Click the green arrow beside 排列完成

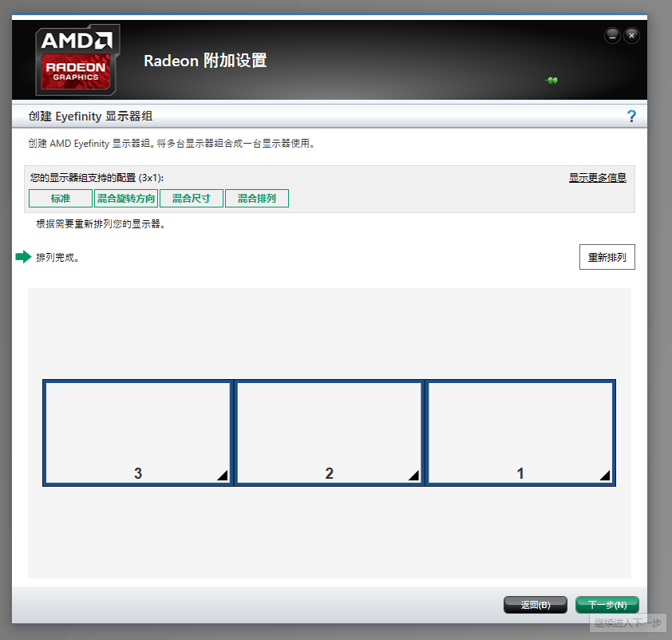[23, 257]
